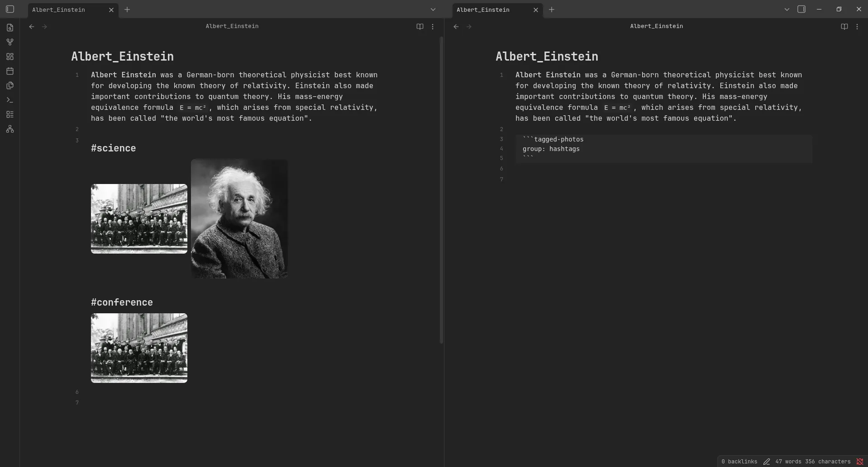Close left Albert_Einstein tab
The width and height of the screenshot is (868, 467).
(x=111, y=9)
